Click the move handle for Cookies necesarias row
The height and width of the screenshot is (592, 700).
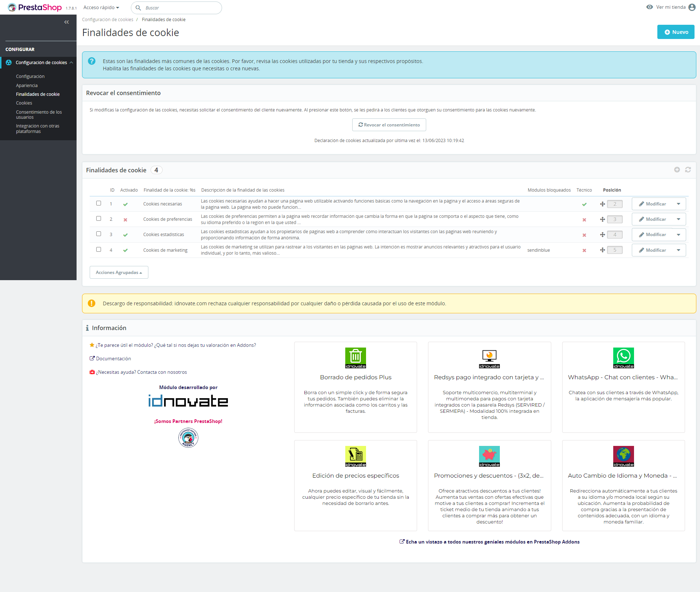tap(602, 204)
